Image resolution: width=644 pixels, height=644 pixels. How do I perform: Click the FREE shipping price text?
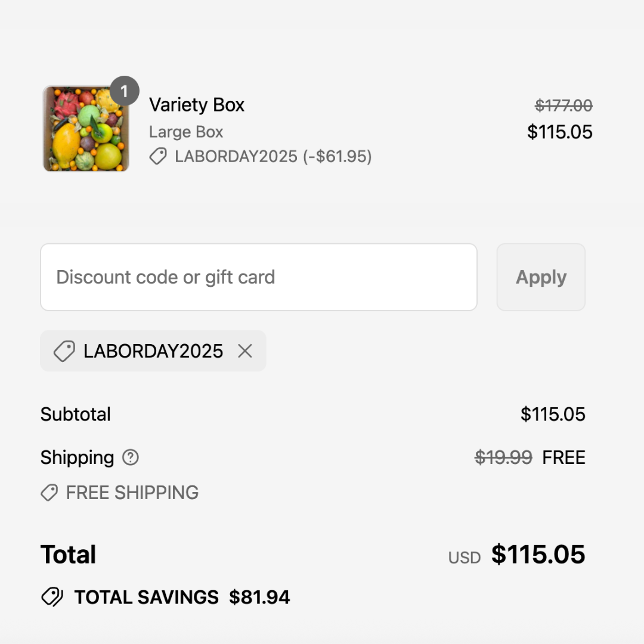(563, 457)
